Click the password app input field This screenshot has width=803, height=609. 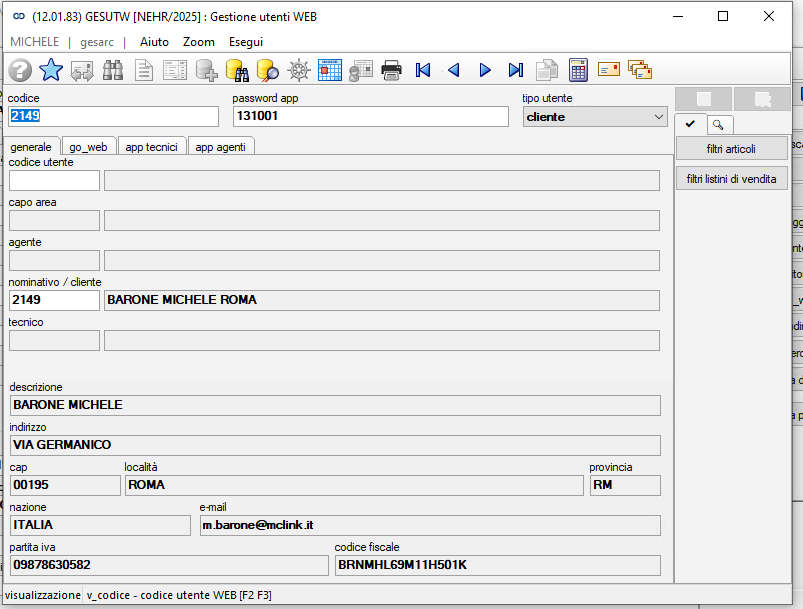[x=371, y=116]
